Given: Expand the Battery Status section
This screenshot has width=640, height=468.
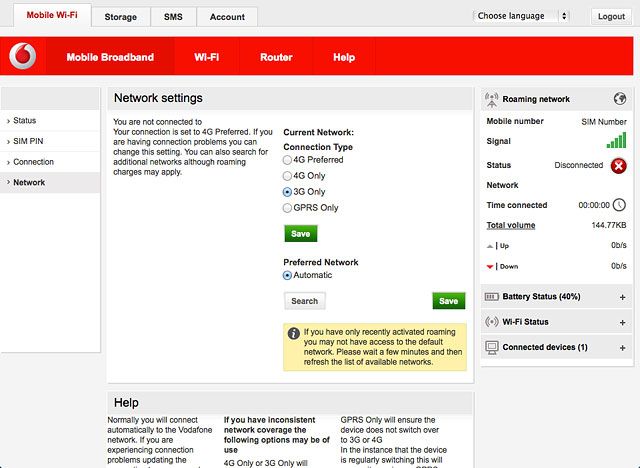Looking at the screenshot, I should click(x=622, y=297).
